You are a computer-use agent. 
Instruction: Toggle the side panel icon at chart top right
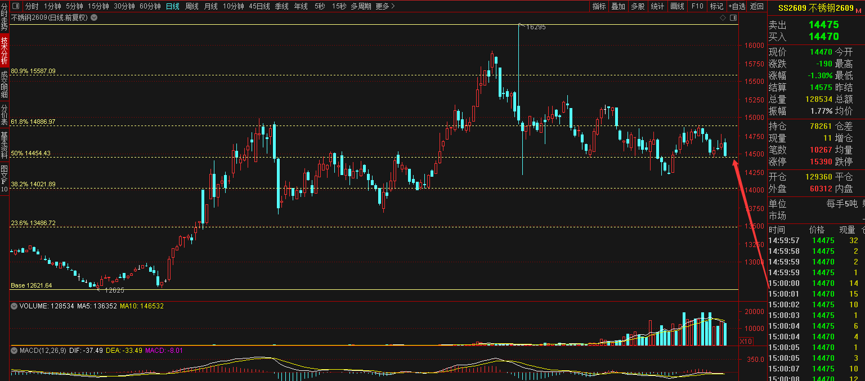click(x=733, y=18)
